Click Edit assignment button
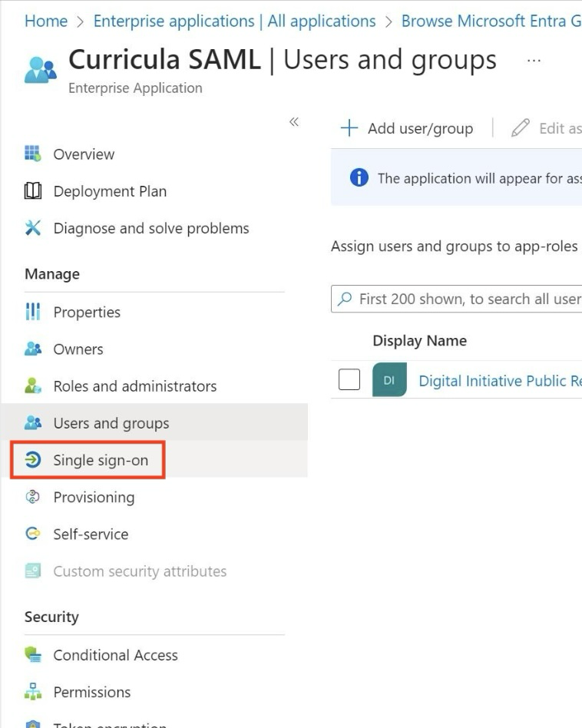Viewport: 582px width, 728px height. (546, 127)
